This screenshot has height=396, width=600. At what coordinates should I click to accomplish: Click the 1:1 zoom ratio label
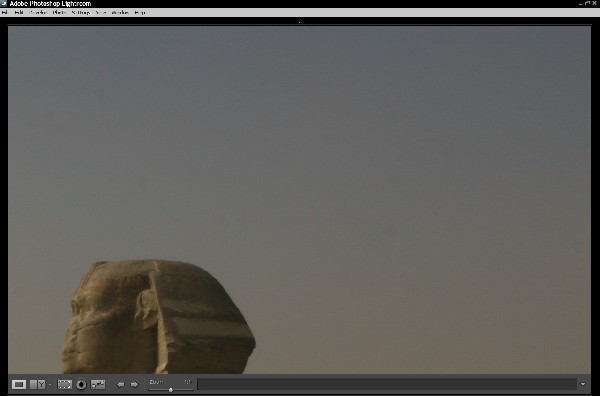coord(188,382)
